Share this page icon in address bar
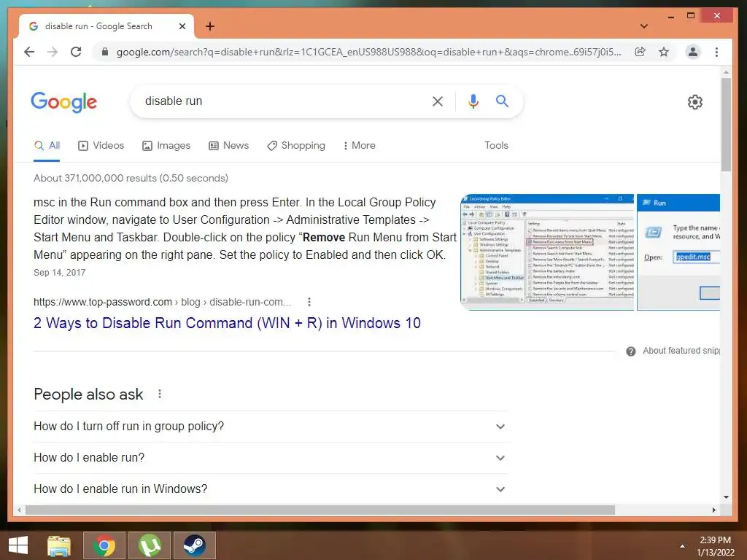This screenshot has height=560, width=747. point(640,52)
